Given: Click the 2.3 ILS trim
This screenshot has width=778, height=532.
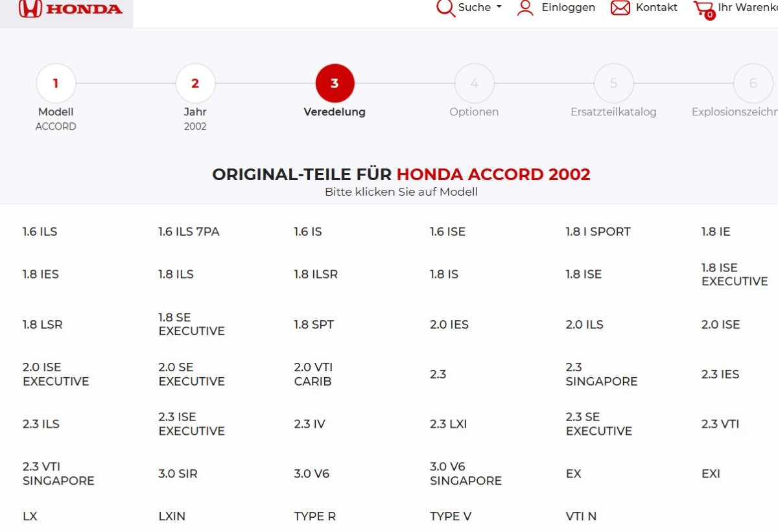Looking at the screenshot, I should 41,424.
